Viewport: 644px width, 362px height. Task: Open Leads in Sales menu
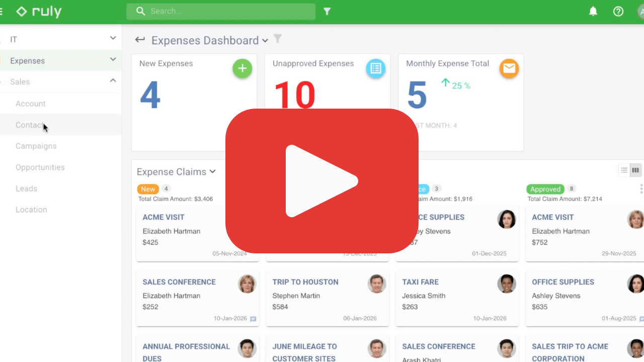[x=26, y=189]
